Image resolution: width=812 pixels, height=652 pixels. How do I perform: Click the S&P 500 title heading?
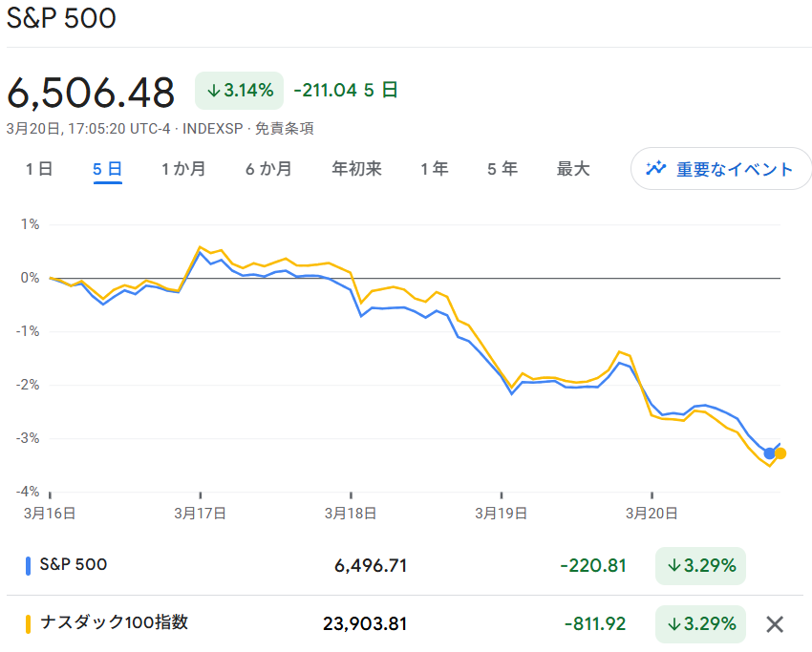click(61, 18)
